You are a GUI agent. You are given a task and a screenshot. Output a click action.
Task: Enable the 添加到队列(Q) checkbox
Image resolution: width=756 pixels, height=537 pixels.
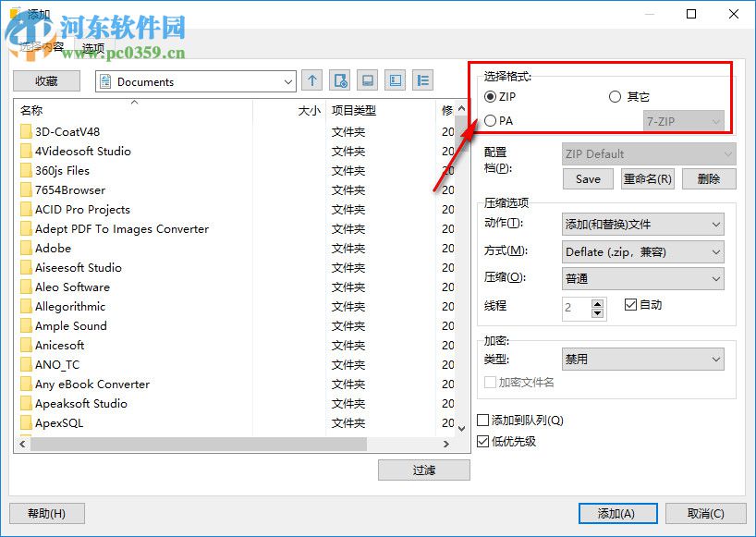point(482,419)
